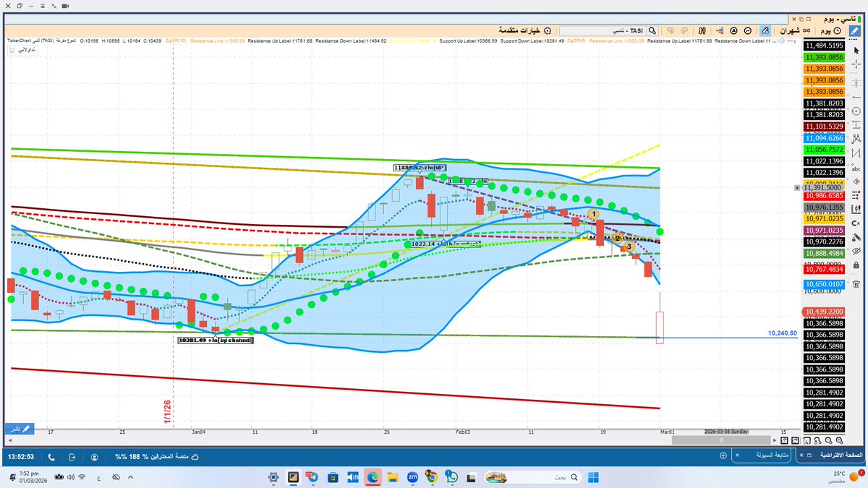This screenshot has height=488, width=868.
Task: Click the magnifier search symbol button
Action: [652, 31]
